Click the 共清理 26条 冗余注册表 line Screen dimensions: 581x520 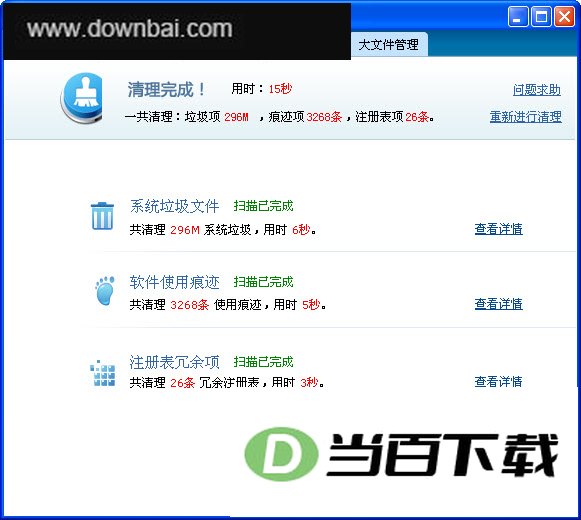[227, 382]
